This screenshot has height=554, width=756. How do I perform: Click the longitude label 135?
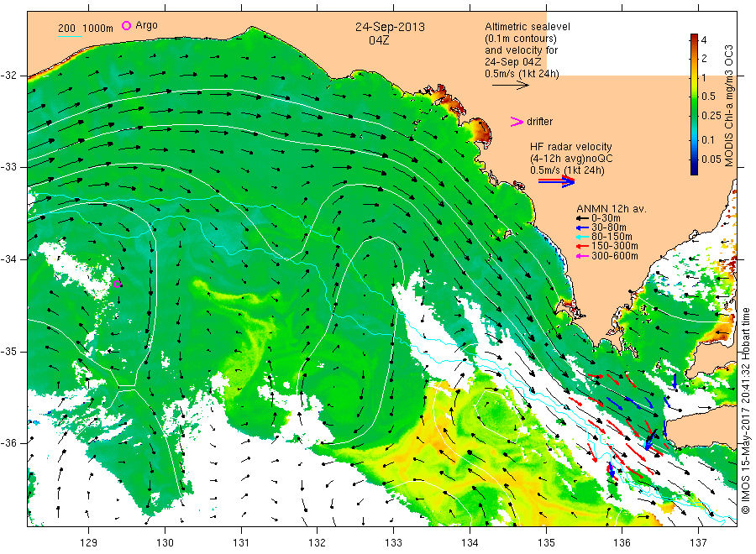tap(546, 543)
